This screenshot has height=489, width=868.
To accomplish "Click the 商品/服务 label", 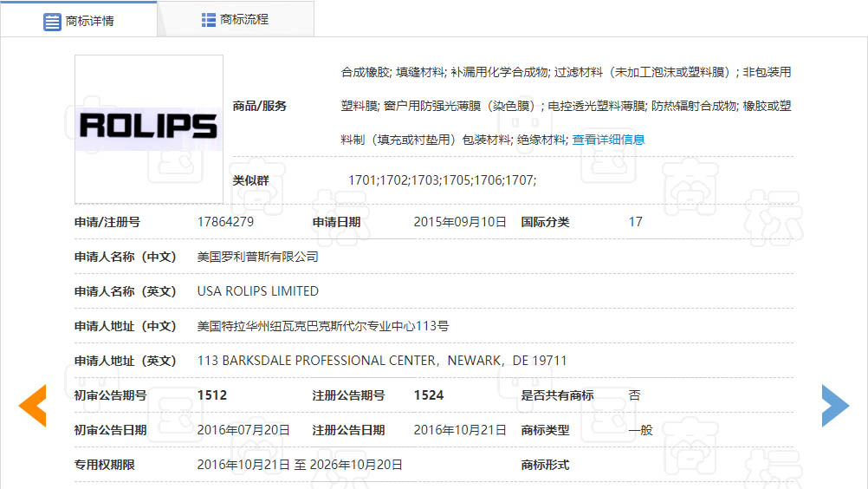I will 259,106.
